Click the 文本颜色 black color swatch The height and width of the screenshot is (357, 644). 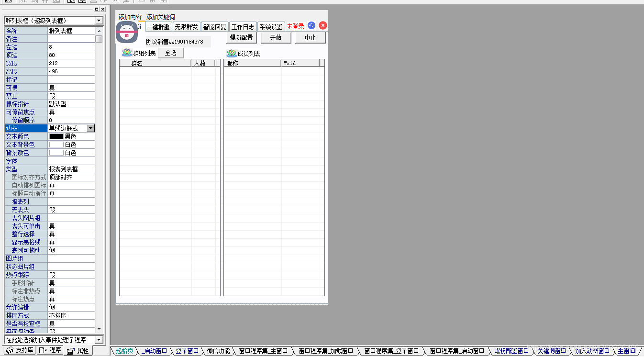tap(56, 136)
